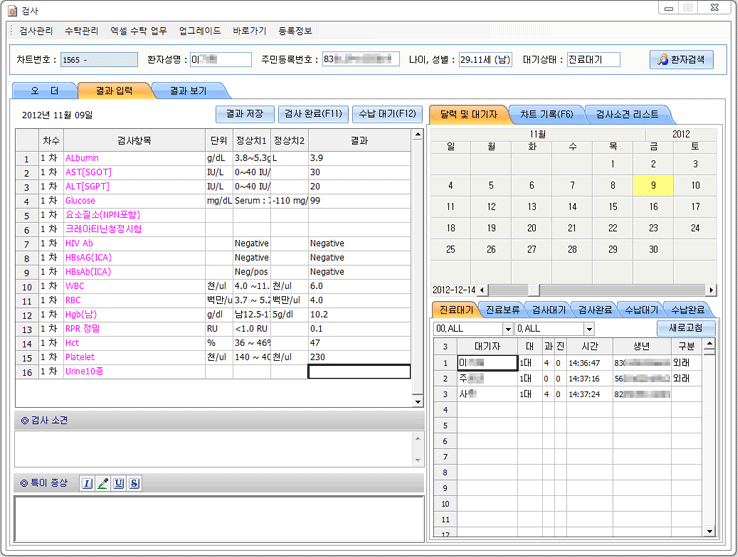The height and width of the screenshot is (557, 738).
Task: Click the 특이 증상 section header icon
Action: [25, 484]
